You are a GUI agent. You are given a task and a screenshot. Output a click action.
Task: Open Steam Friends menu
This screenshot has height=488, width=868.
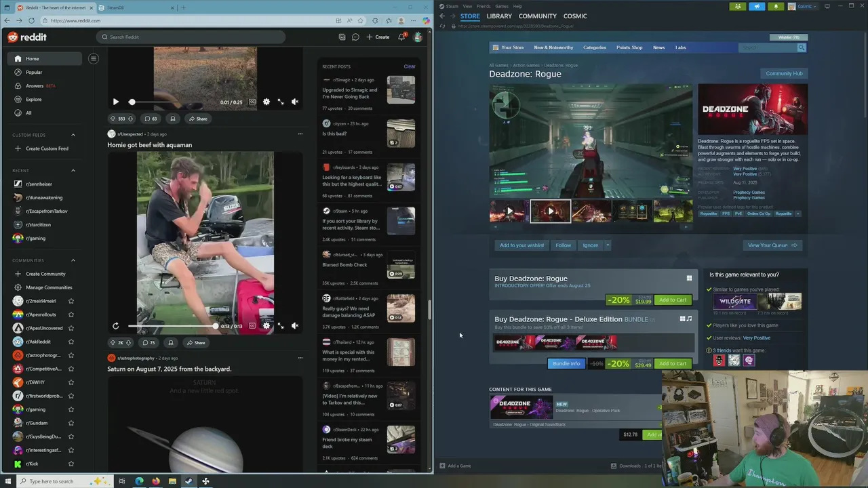484,6
